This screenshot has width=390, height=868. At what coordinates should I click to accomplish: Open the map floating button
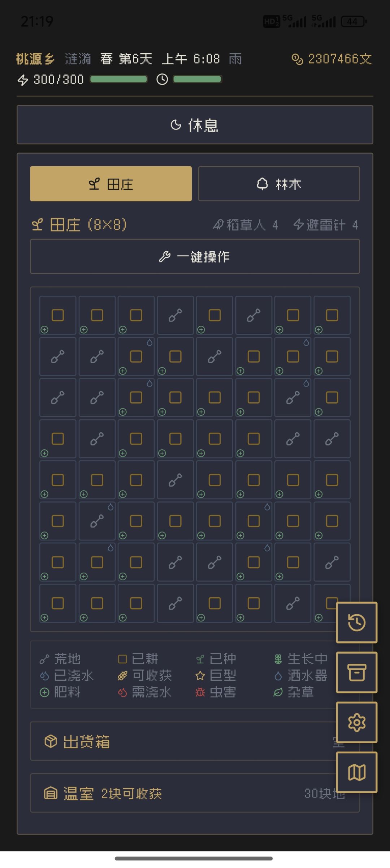tap(356, 772)
